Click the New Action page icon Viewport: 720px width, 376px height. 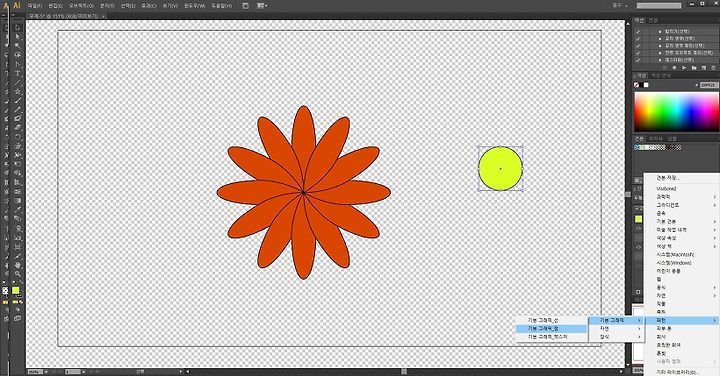[703, 67]
